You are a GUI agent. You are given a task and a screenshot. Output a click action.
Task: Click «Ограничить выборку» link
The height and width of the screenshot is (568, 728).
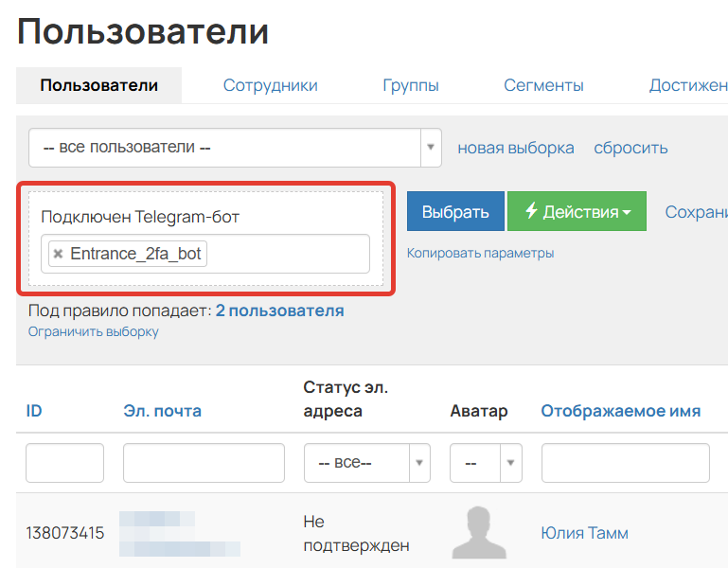94,331
